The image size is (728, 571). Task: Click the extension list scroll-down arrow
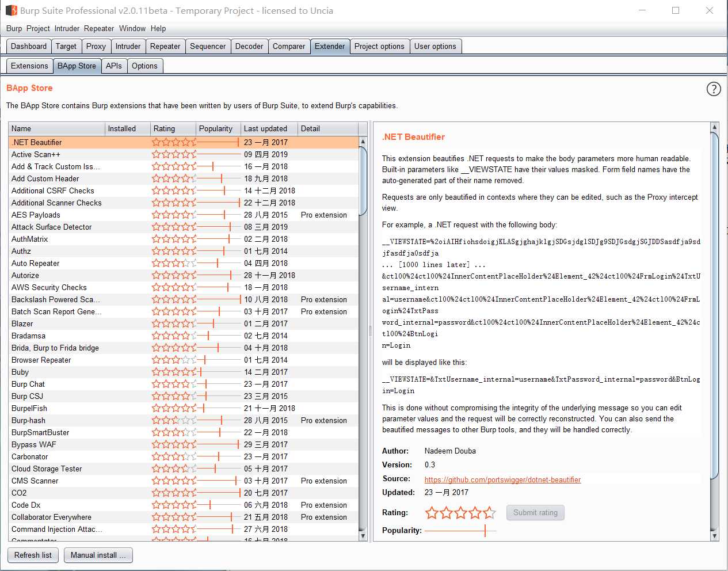click(x=363, y=535)
